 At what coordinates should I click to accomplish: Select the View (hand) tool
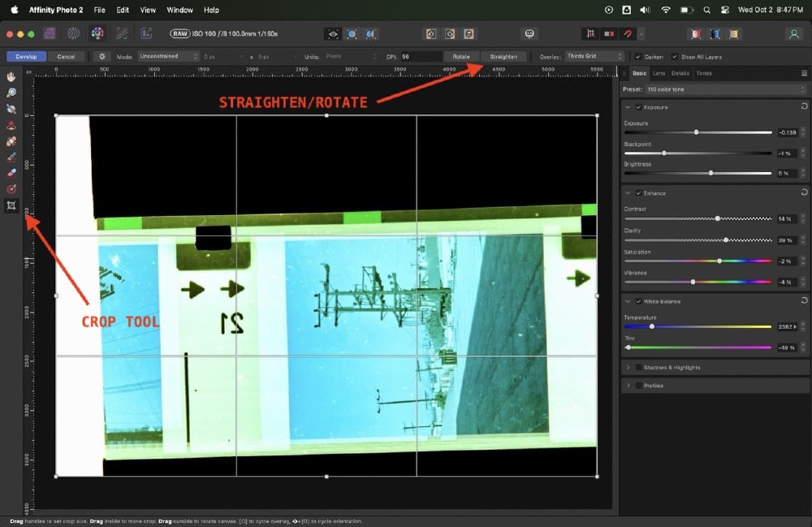coord(11,76)
